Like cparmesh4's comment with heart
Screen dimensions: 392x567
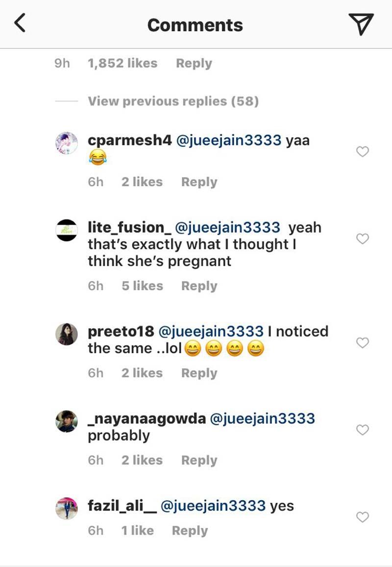[x=362, y=152]
